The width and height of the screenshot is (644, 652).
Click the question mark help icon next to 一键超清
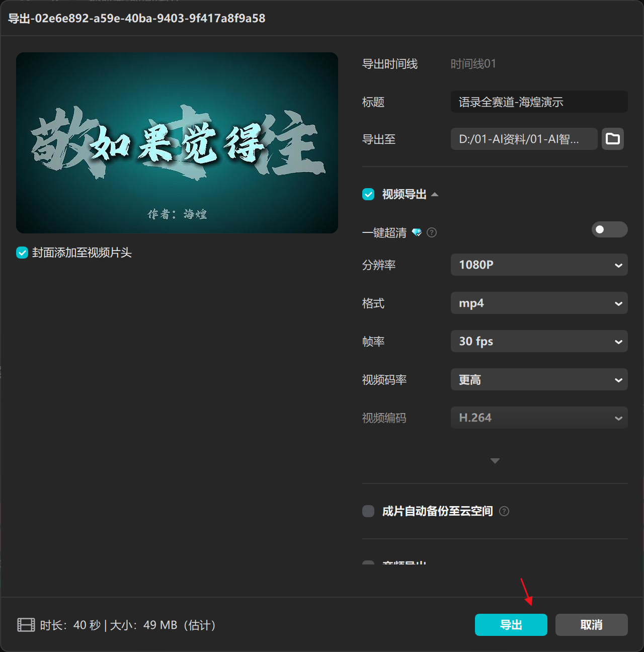coord(431,232)
